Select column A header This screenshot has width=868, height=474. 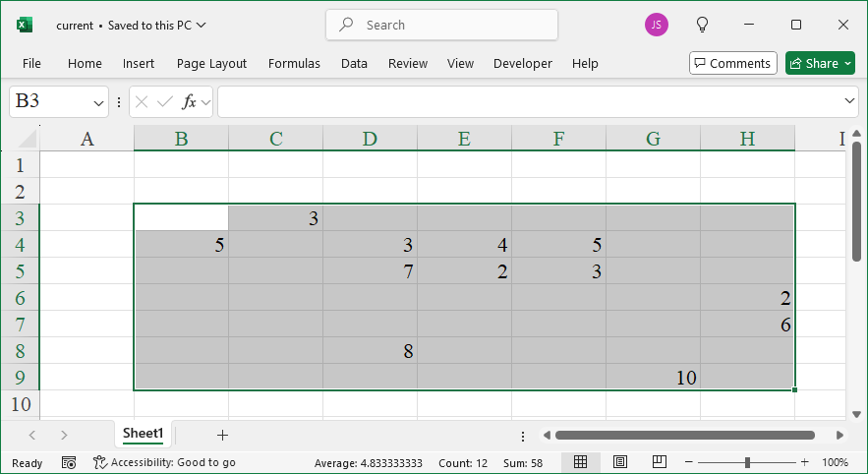coord(87,139)
